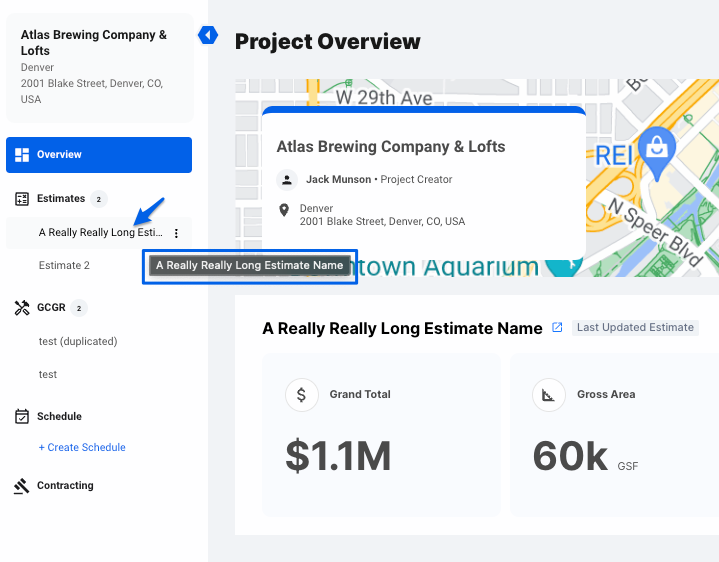
Task: Select A Really Really Long Esti... estimate
Action: pyautogui.click(x=100, y=232)
